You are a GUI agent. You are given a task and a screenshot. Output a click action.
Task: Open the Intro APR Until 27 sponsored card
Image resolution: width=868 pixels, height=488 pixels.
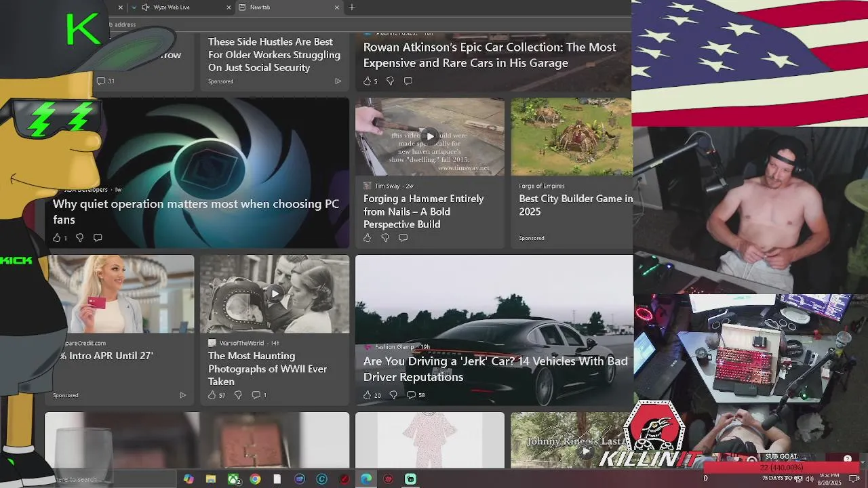[106, 356]
